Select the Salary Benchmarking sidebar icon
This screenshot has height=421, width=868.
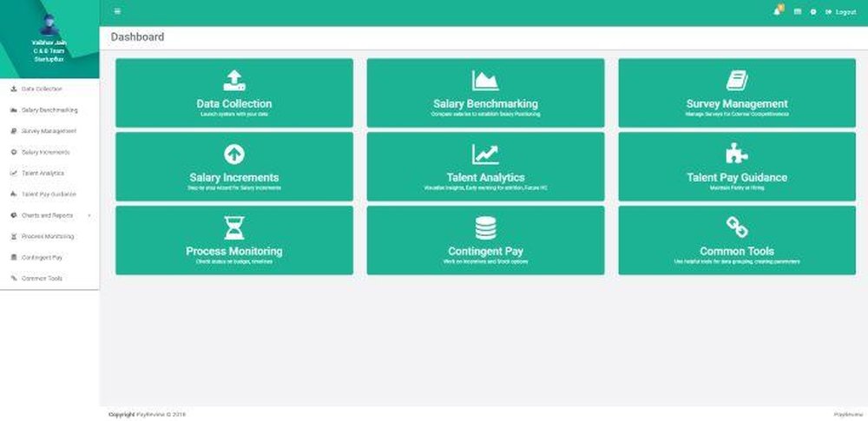pyautogui.click(x=14, y=110)
